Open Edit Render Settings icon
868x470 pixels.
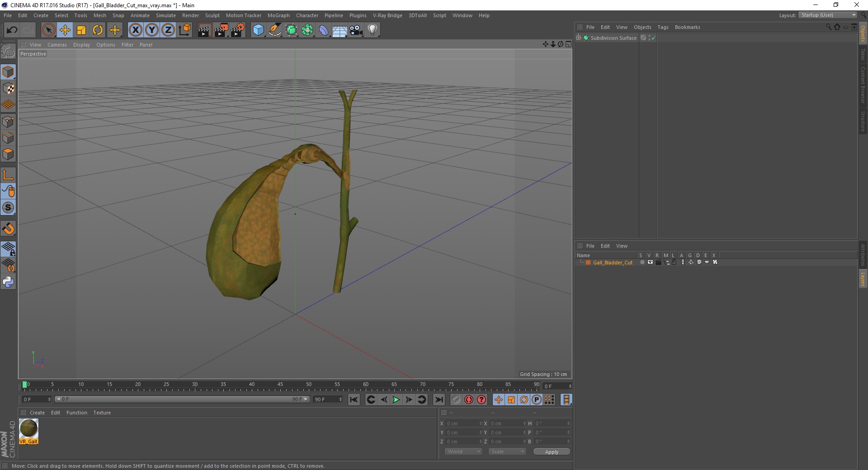point(238,30)
